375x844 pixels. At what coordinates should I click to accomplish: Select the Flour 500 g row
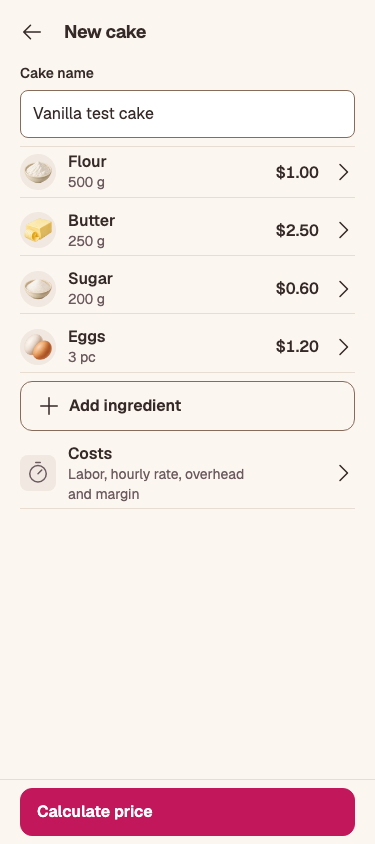coord(187,172)
